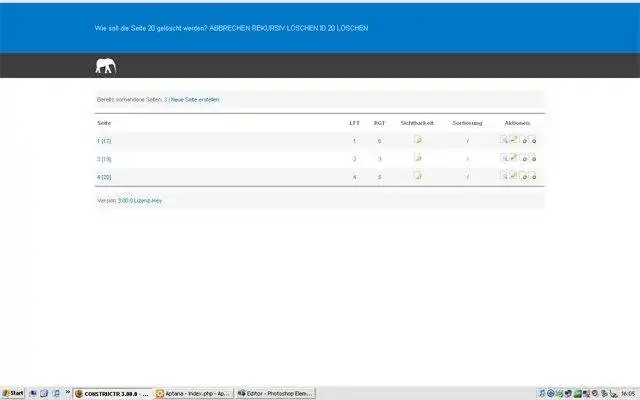Click last action icon in row 1 [17]
This screenshot has width=640, height=400.
click(532, 140)
